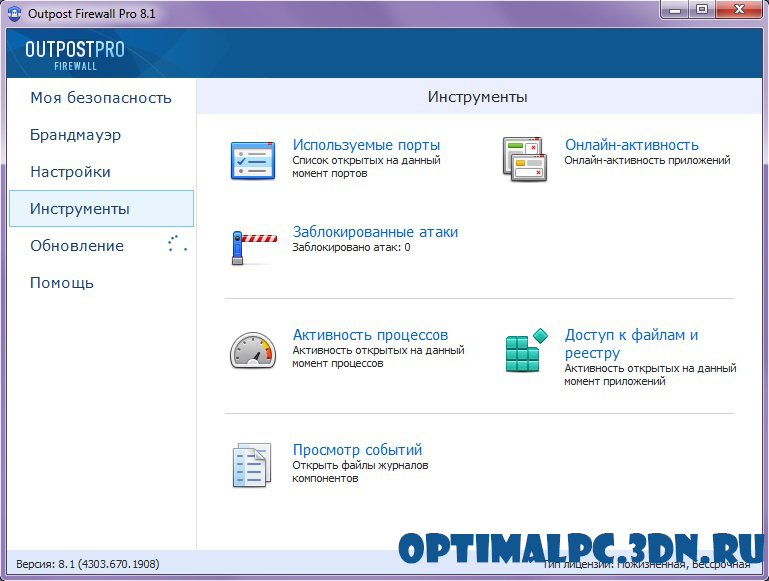769x581 pixels.
Task: Click the update spinner next to Обновление
Action: point(177,245)
